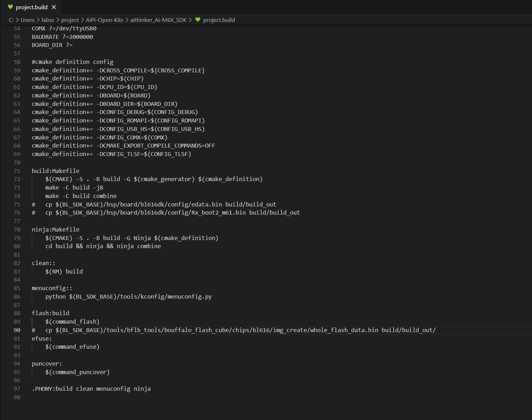Click line number 71 in gutter
This screenshot has width=532, height=420.
point(17,171)
